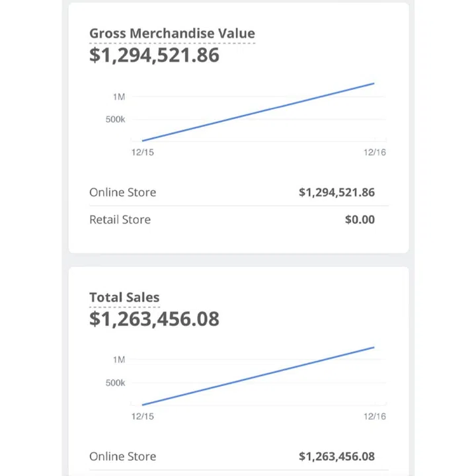Open Online Store row under Total Sales
This screenshot has height=476, width=476.
[123, 456]
